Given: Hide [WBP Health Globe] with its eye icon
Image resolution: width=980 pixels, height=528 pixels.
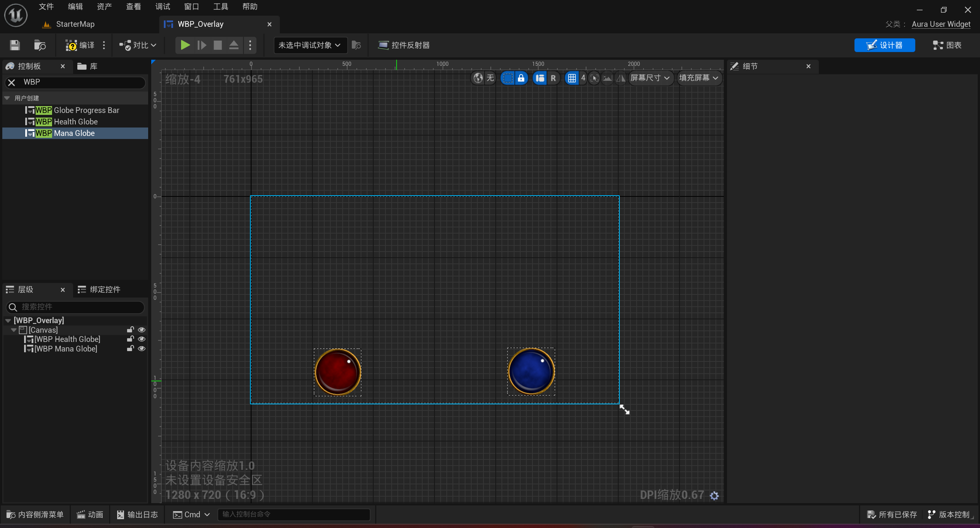Looking at the screenshot, I should click(142, 339).
